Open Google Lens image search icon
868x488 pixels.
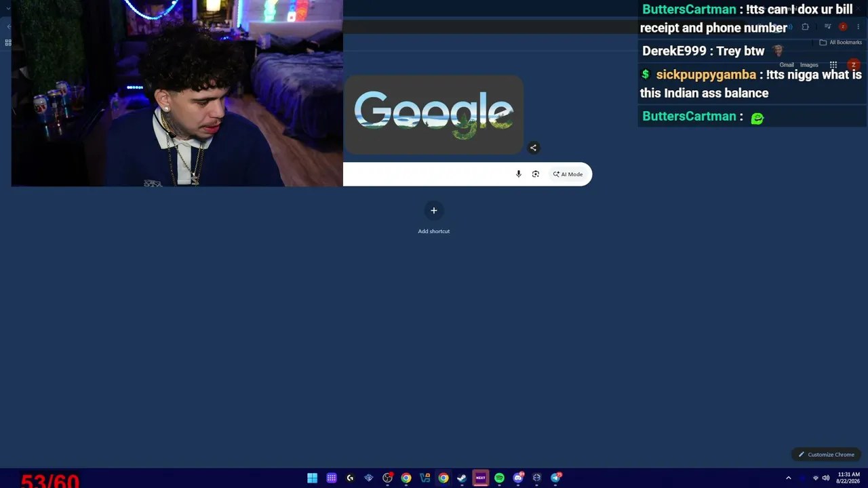tap(536, 174)
